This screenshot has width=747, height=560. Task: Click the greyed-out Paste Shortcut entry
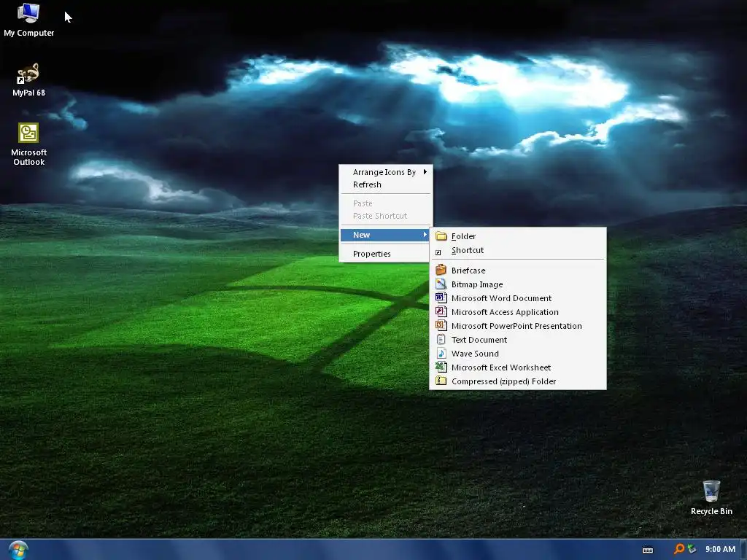[385, 216]
